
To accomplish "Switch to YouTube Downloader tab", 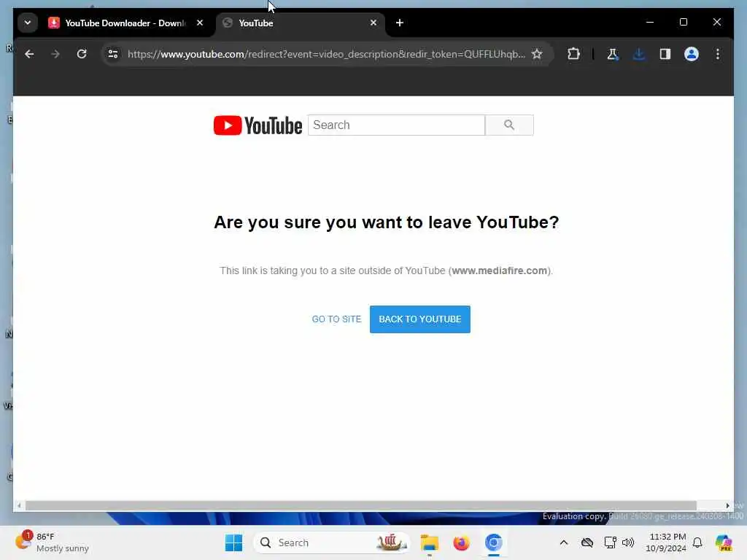I will pyautogui.click(x=125, y=23).
